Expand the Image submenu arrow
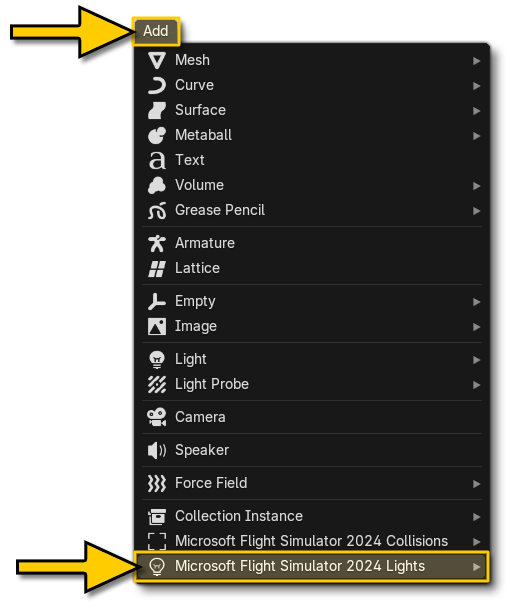The height and width of the screenshot is (609, 516). pyautogui.click(x=476, y=327)
